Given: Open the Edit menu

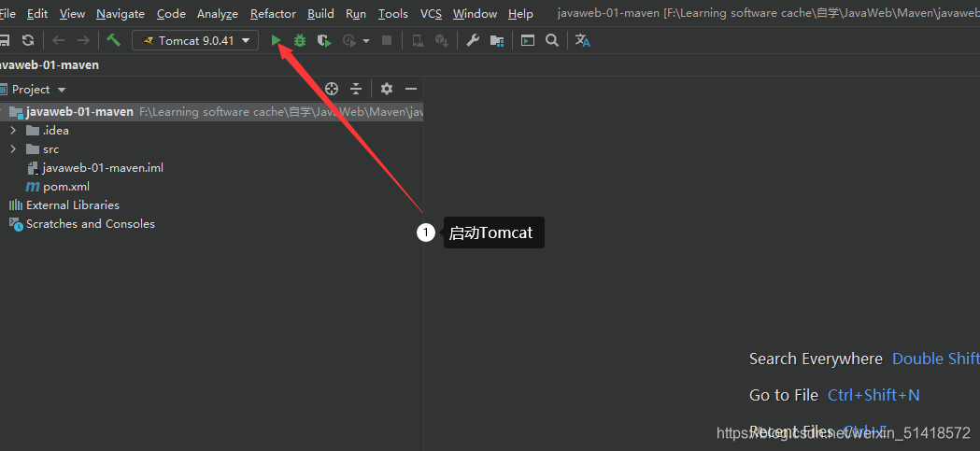Looking at the screenshot, I should pyautogui.click(x=37, y=13).
